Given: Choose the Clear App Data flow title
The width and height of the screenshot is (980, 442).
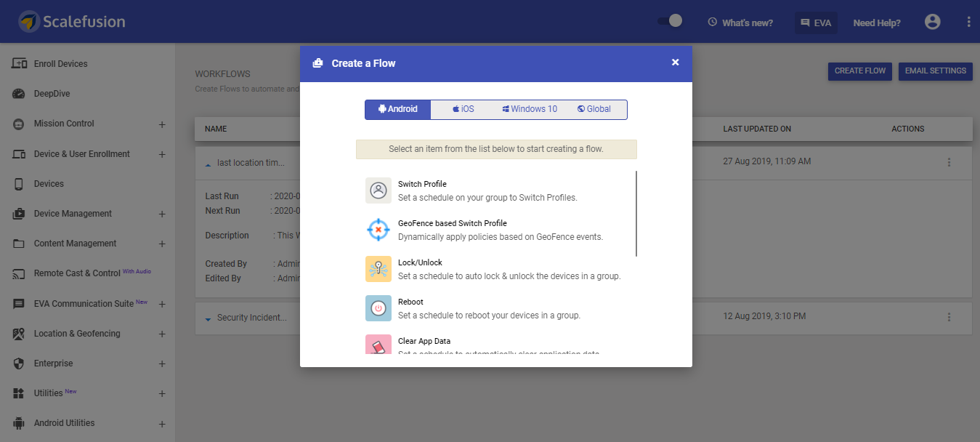Looking at the screenshot, I should click(x=424, y=341).
